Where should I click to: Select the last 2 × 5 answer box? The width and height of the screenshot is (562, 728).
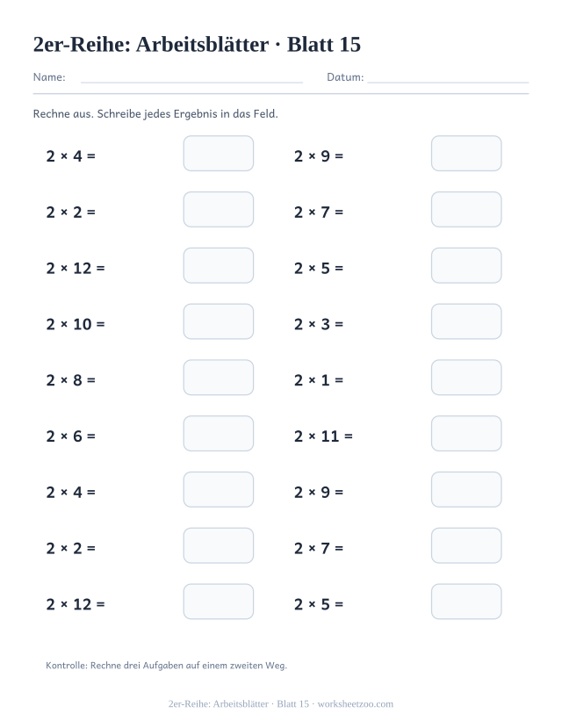[466, 602]
